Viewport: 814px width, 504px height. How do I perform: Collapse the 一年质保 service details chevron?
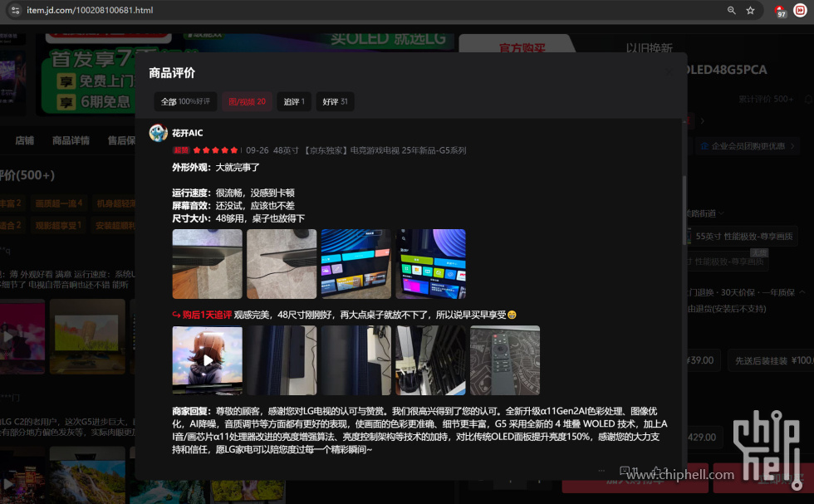click(x=802, y=292)
